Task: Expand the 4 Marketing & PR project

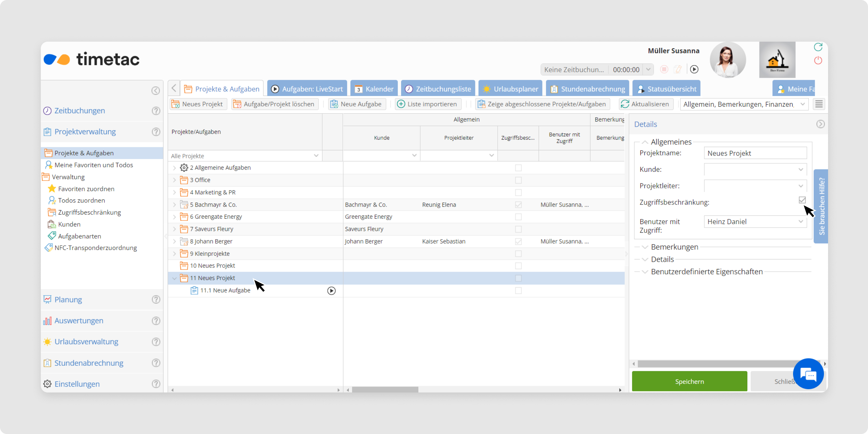Action: (x=174, y=192)
